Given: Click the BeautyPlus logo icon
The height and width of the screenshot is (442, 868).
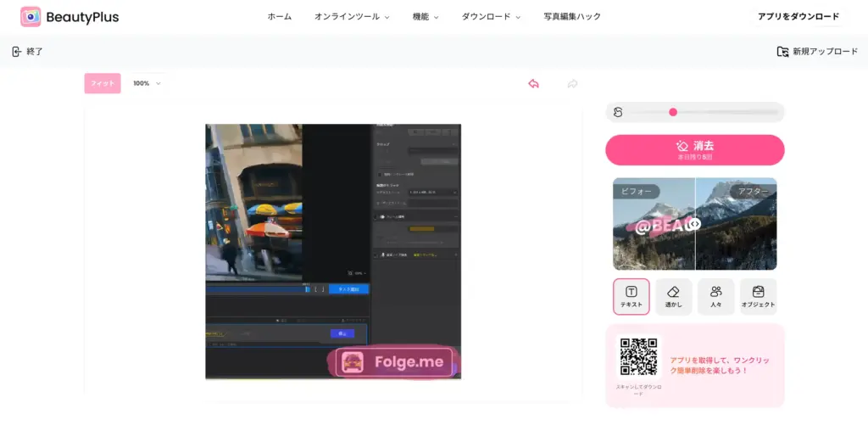Looking at the screenshot, I should 31,17.
